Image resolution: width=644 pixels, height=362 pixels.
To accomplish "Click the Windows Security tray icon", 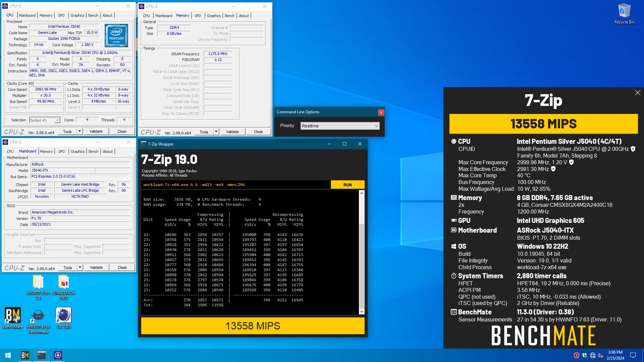I will pyautogui.click(x=584, y=355).
